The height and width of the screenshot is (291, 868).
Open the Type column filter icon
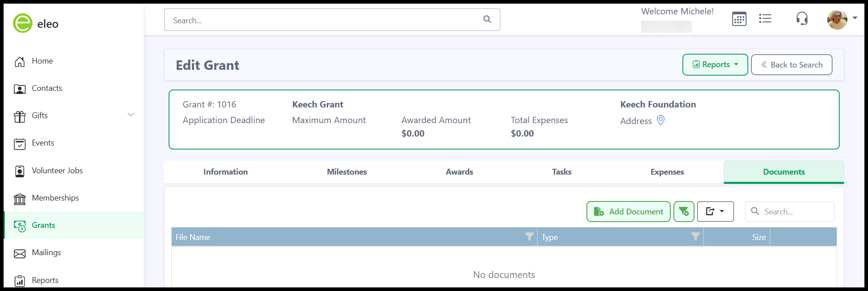click(x=695, y=236)
